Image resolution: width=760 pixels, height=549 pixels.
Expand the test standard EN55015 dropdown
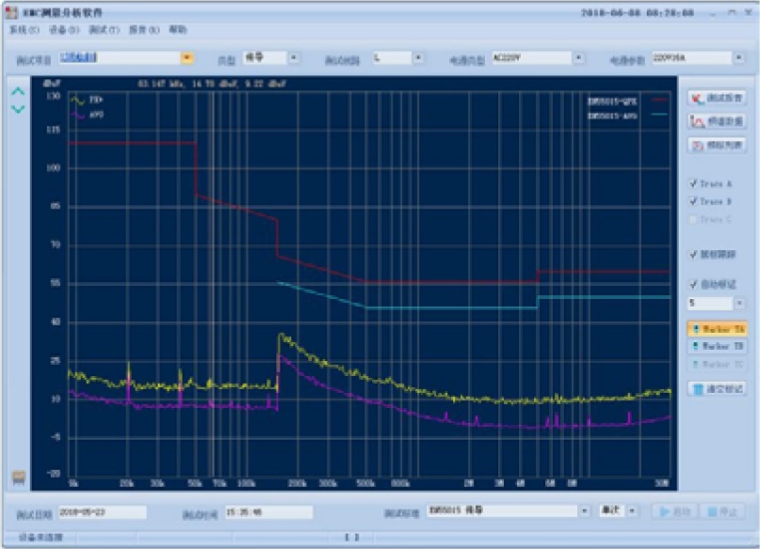pyautogui.click(x=585, y=511)
